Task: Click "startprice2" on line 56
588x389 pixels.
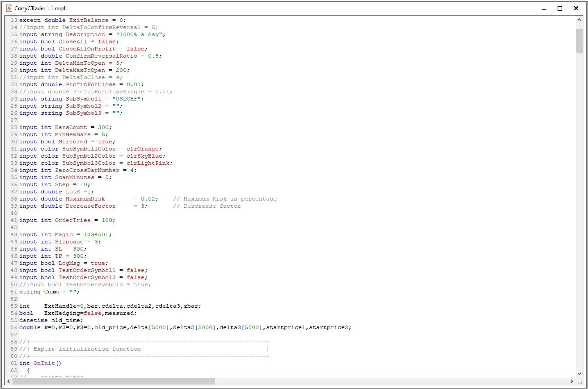Action: [328, 327]
